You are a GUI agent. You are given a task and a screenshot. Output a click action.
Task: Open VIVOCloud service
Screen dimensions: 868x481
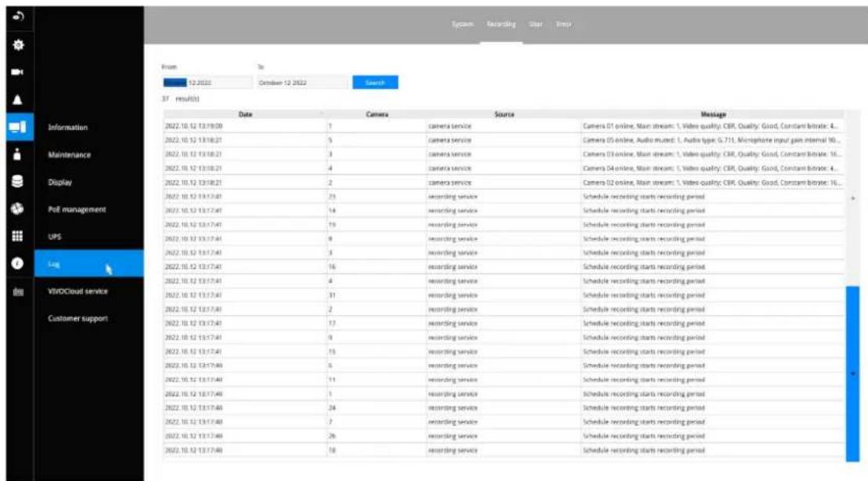tap(77, 291)
